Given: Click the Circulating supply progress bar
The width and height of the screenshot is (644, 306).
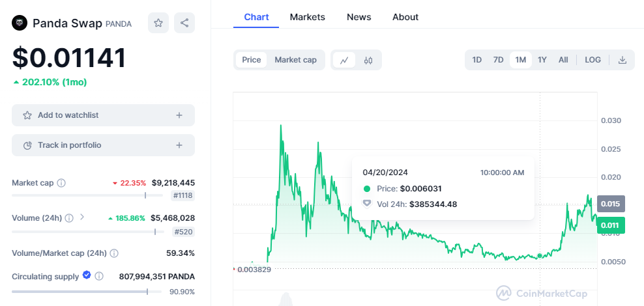Looking at the screenshot, I should [x=87, y=292].
